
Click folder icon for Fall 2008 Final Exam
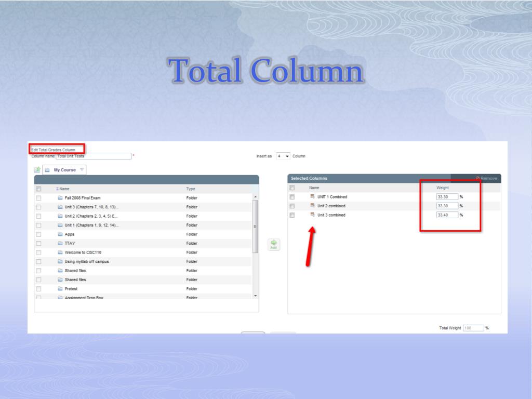pos(60,198)
